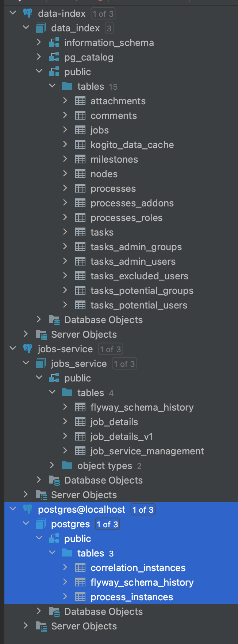Select the correlation_instances table
238x644 pixels.
(138, 568)
